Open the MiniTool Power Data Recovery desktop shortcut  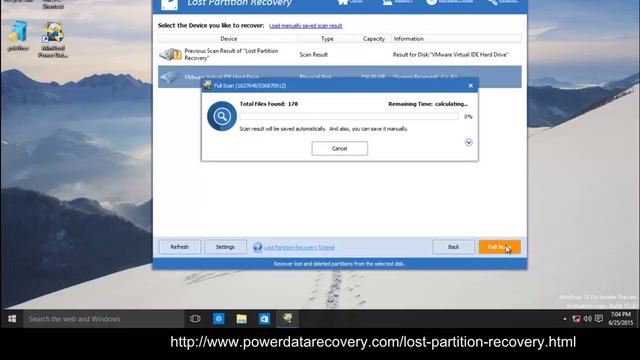click(53, 39)
